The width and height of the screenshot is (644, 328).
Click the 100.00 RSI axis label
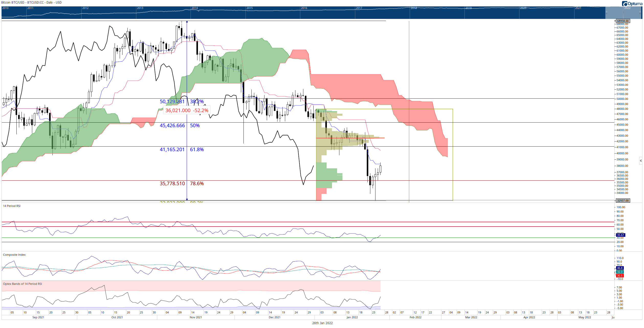621,207
